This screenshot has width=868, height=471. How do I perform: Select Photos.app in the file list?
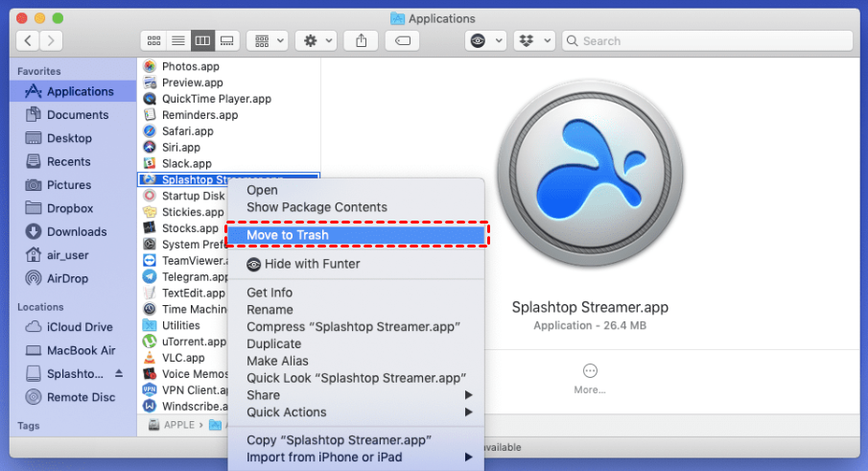228,66
